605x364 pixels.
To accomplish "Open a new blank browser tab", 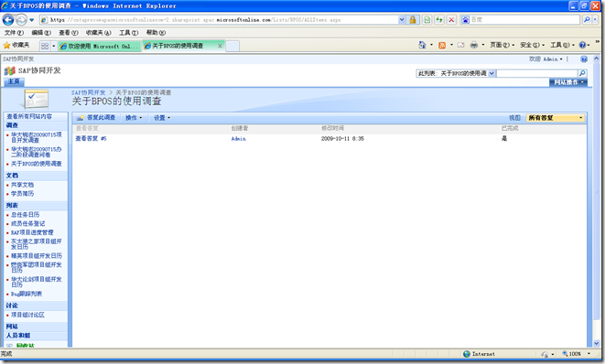I will coord(232,46).
